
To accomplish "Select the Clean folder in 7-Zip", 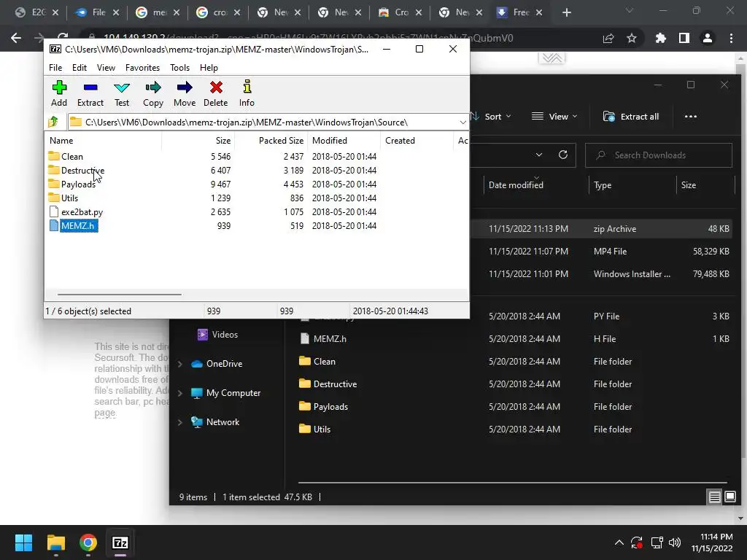I will point(72,156).
